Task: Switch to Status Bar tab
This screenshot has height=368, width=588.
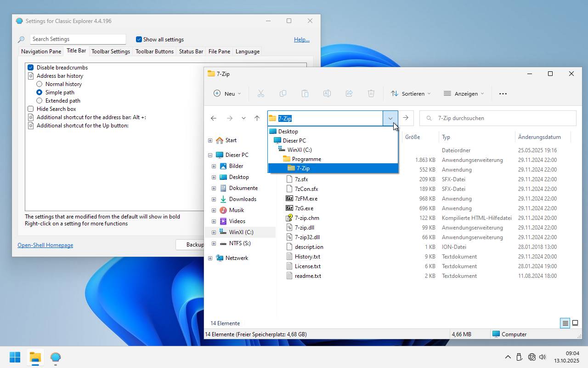Action: pos(191,52)
